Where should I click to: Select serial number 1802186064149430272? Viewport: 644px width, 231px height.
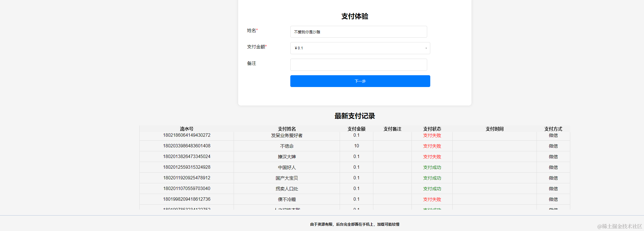click(x=187, y=135)
